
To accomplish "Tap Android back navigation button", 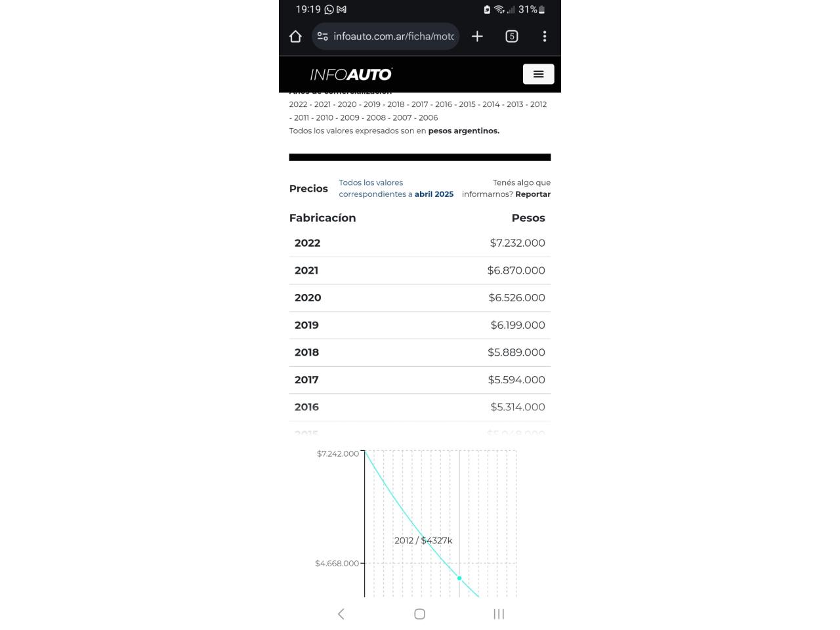I will pyautogui.click(x=341, y=614).
